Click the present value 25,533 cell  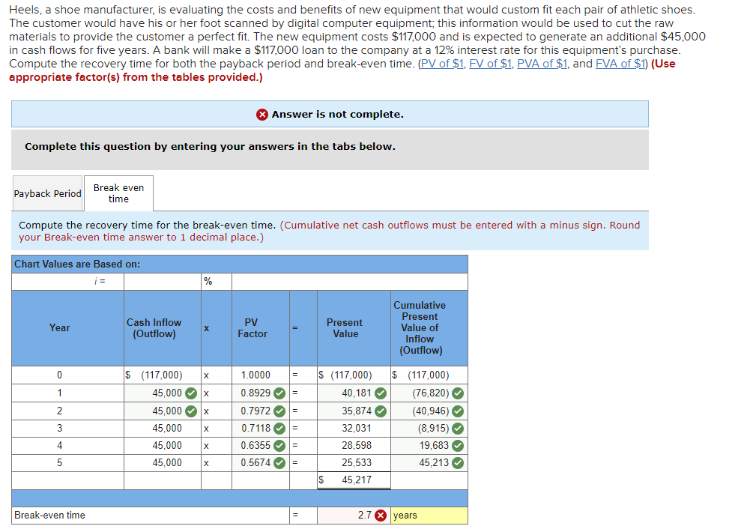354,463
